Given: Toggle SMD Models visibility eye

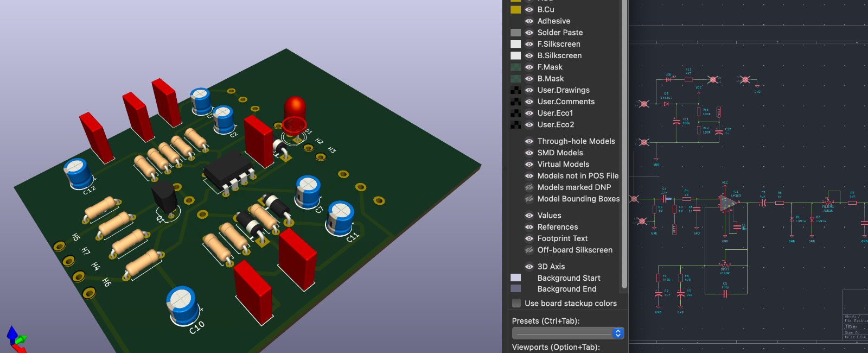Looking at the screenshot, I should 529,153.
